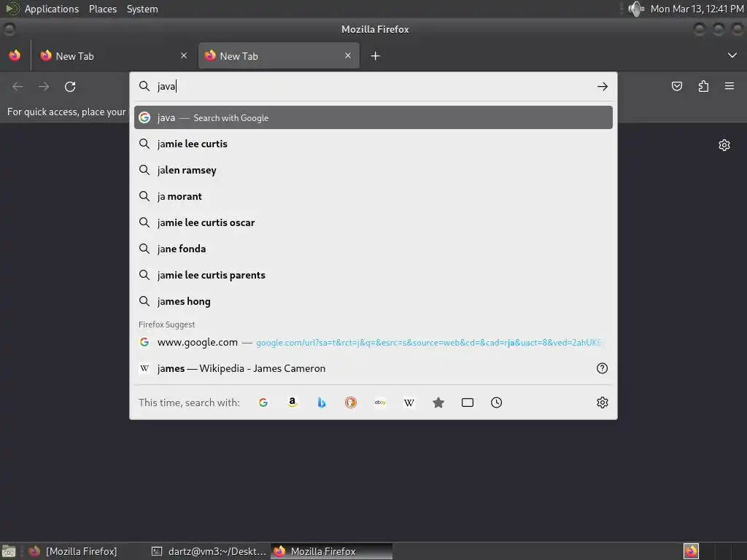Select 'ja morant' suggestion
This screenshot has width=747, height=560.
coord(373,196)
